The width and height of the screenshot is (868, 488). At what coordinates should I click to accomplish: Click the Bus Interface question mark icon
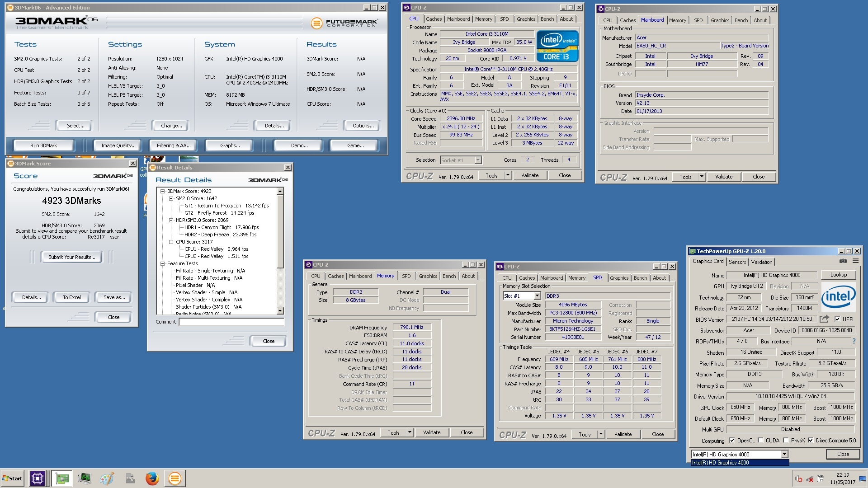click(x=854, y=341)
